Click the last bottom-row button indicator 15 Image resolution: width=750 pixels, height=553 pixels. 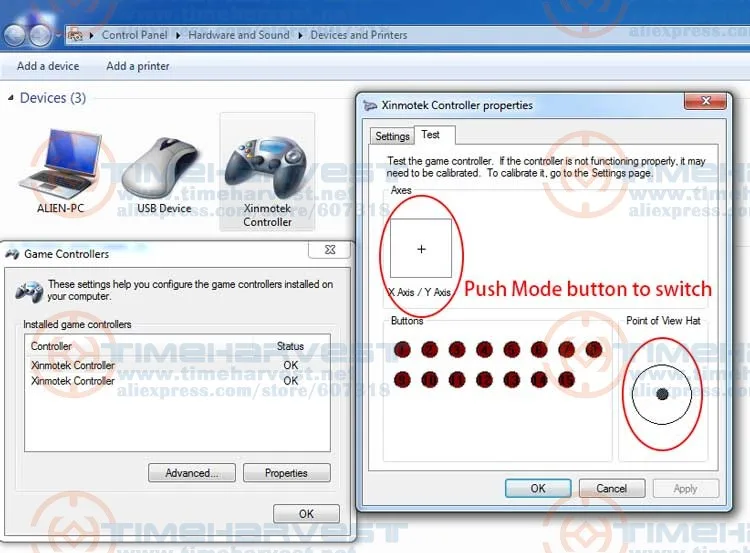click(566, 380)
